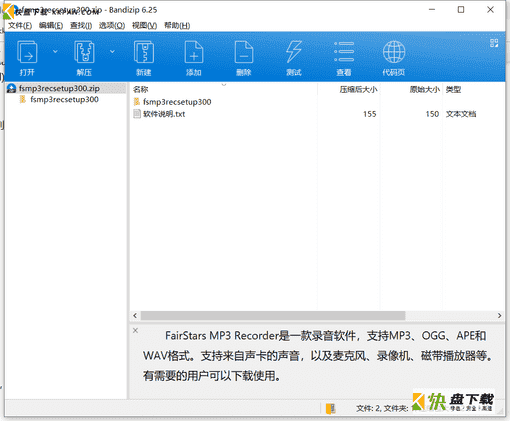Image resolution: width=510 pixels, height=421 pixels.
Task: Expand the Extract button dropdown arrow
Action: pyautogui.click(x=112, y=51)
